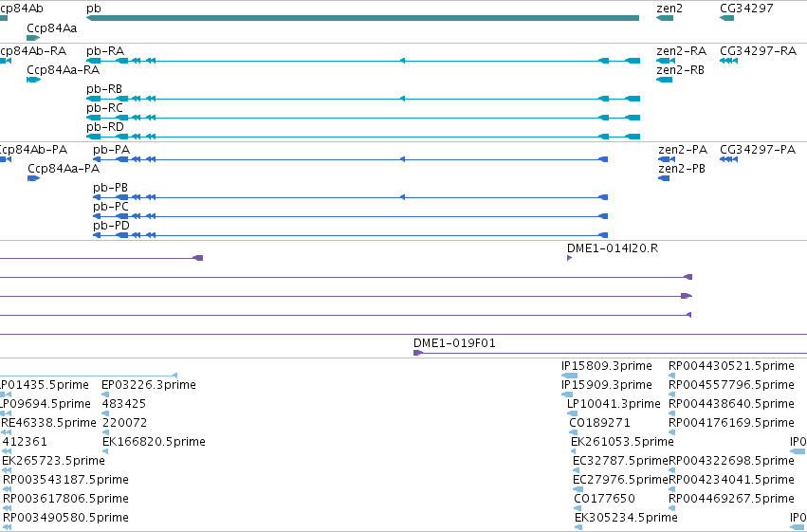Viewport: 807px width, 532px height.
Task: Select the EC32787.5prime EST label
Action: [621, 461]
